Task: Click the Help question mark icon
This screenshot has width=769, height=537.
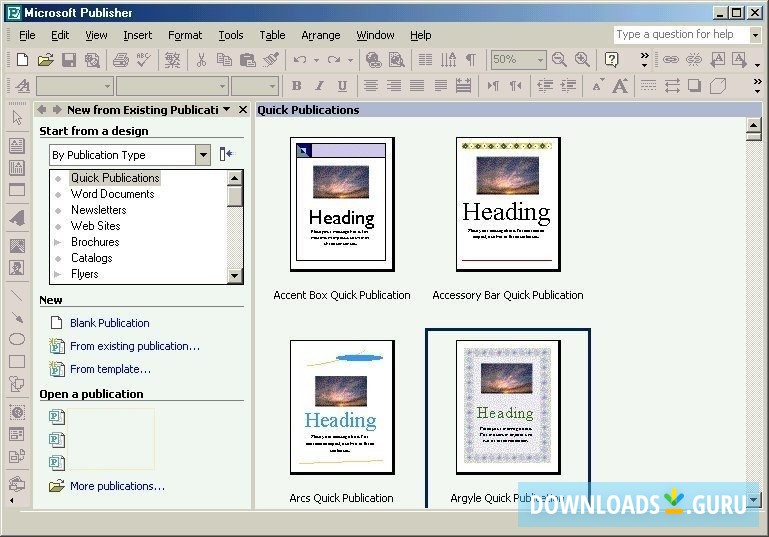Action: tap(611, 60)
